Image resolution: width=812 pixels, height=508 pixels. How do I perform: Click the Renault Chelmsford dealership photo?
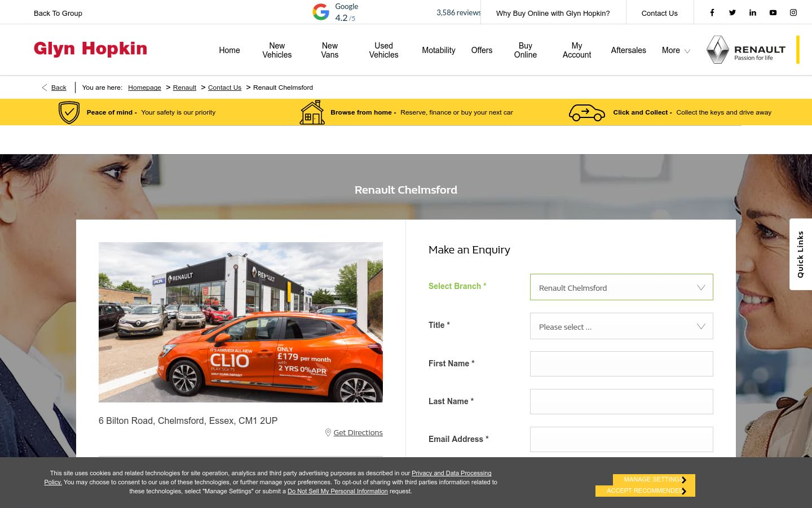(x=241, y=322)
